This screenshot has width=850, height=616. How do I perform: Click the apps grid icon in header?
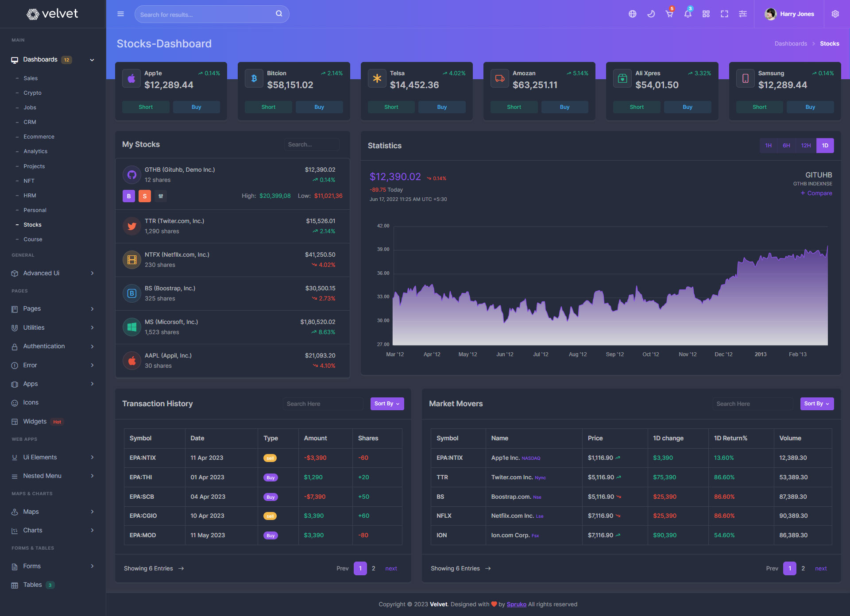point(706,14)
